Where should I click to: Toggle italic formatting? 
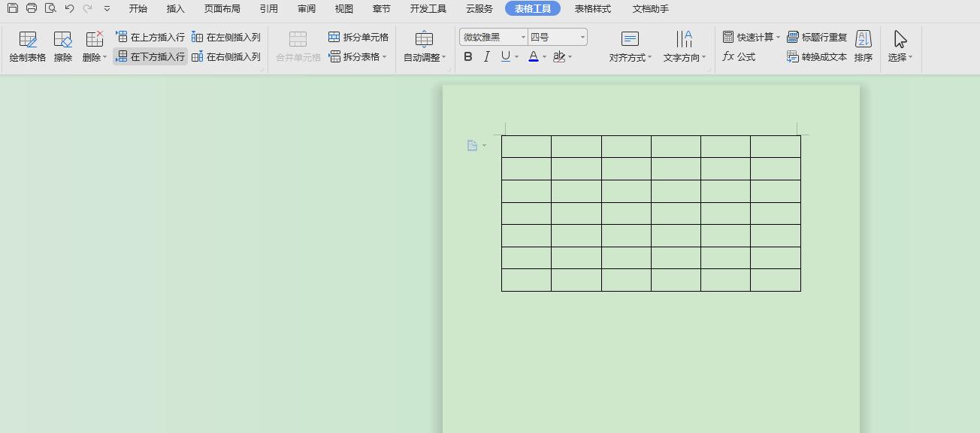click(487, 56)
